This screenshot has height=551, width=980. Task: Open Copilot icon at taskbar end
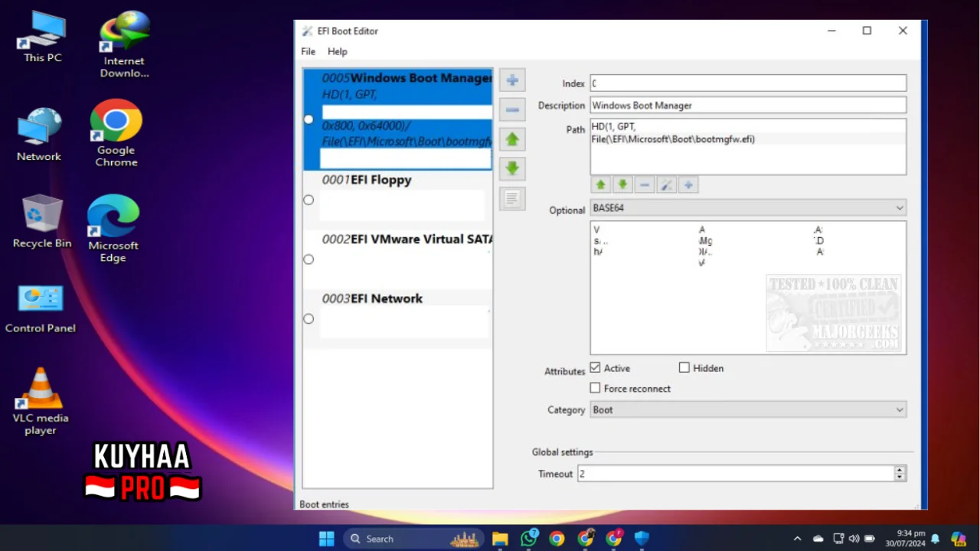coord(959,539)
